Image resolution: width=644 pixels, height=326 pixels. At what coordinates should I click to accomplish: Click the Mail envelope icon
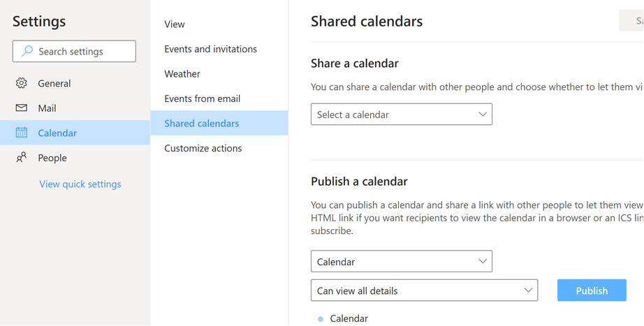click(x=22, y=108)
